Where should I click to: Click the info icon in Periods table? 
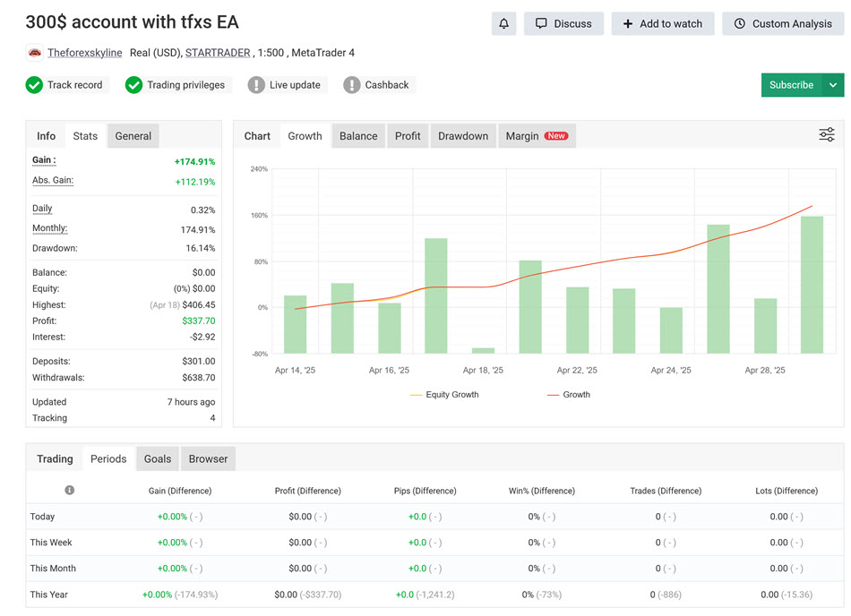pos(69,491)
